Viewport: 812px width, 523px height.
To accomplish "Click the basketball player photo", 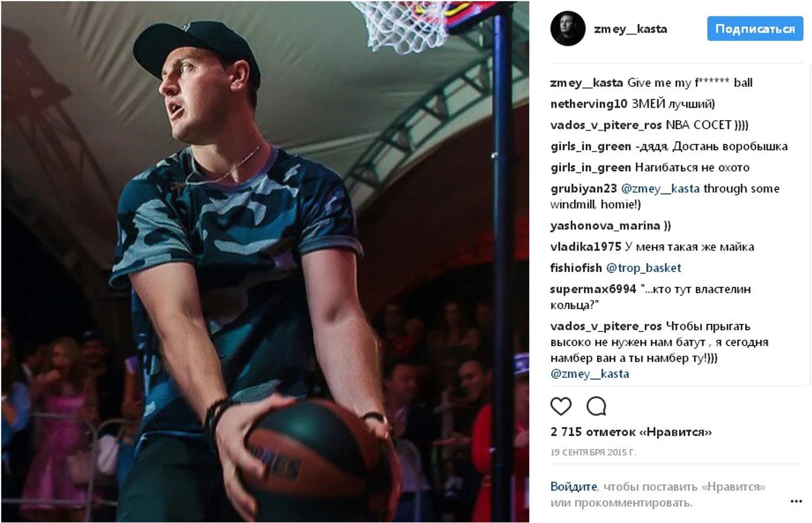I will pos(265,261).
